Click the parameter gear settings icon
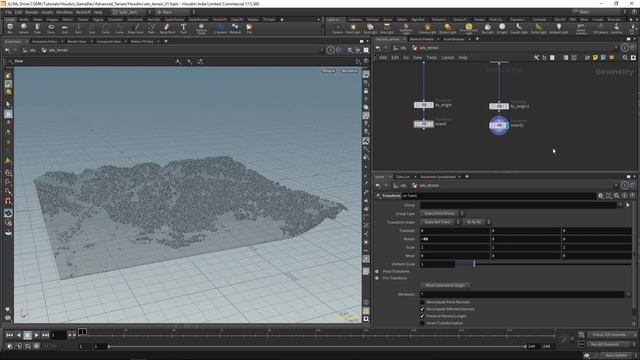The width and height of the screenshot is (640, 360). tap(601, 196)
